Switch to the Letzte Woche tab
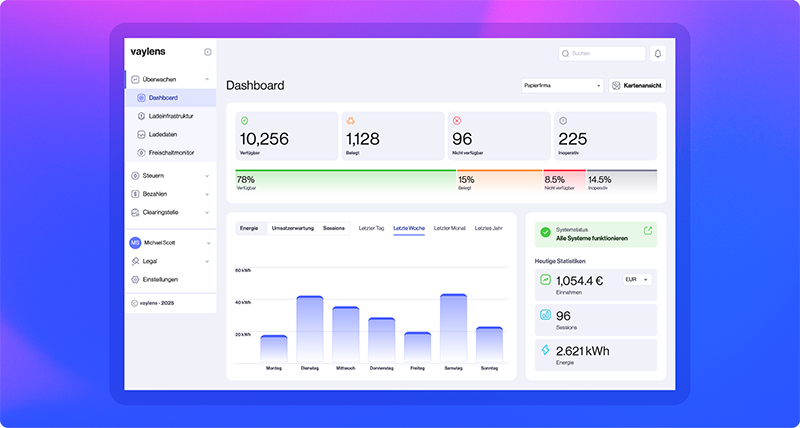 pyautogui.click(x=409, y=228)
